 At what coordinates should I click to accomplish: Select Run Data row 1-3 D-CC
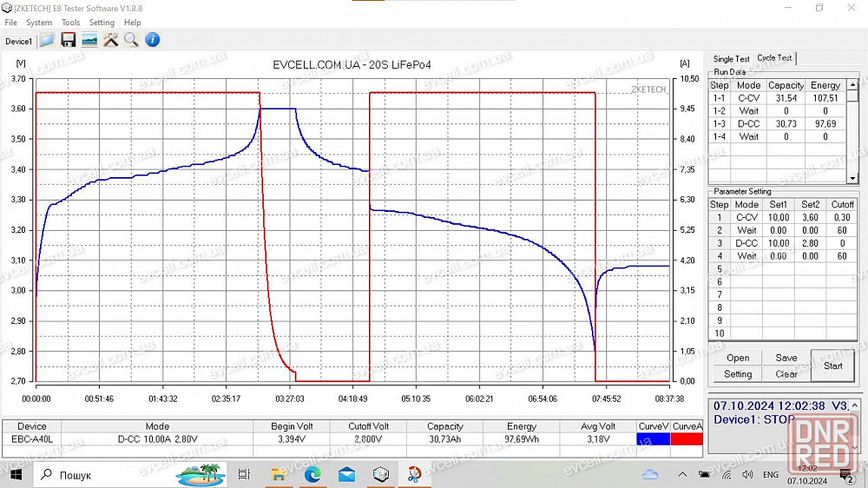(x=777, y=123)
